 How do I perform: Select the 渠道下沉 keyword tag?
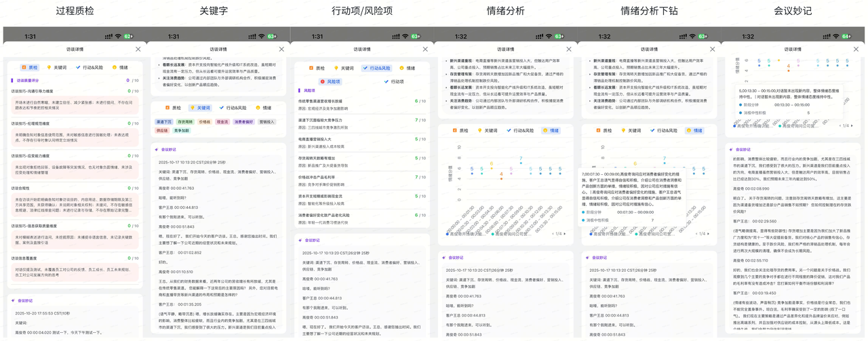(x=164, y=122)
